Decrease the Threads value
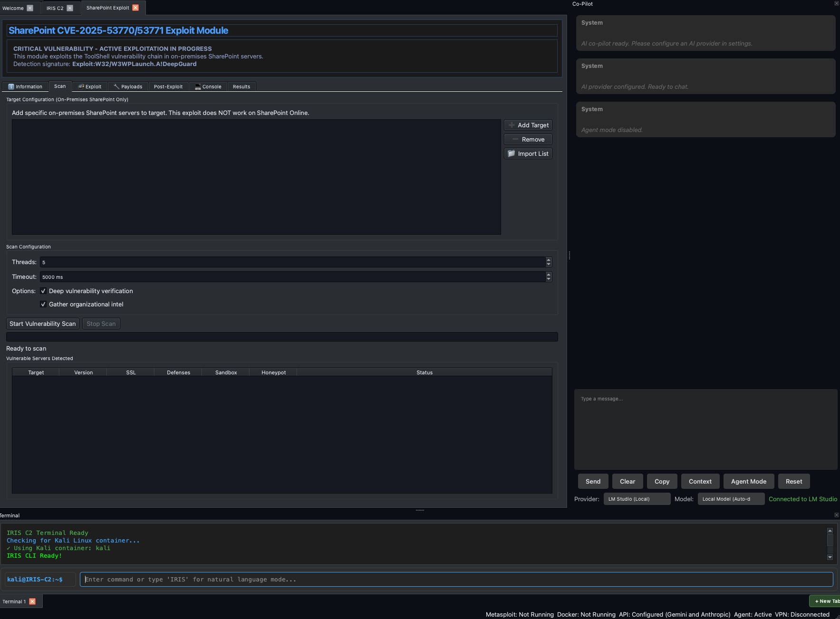 pyautogui.click(x=549, y=264)
